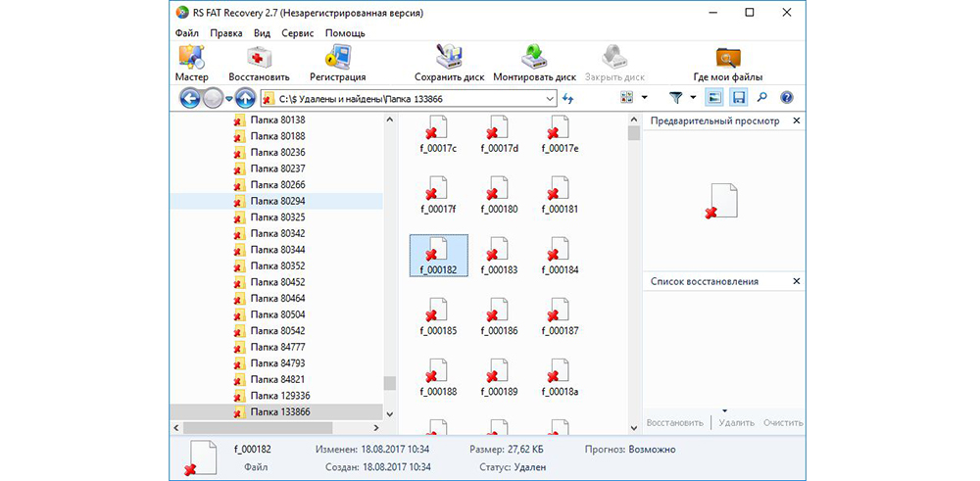
Task: Navigate up one folder level
Action: [x=245, y=98]
